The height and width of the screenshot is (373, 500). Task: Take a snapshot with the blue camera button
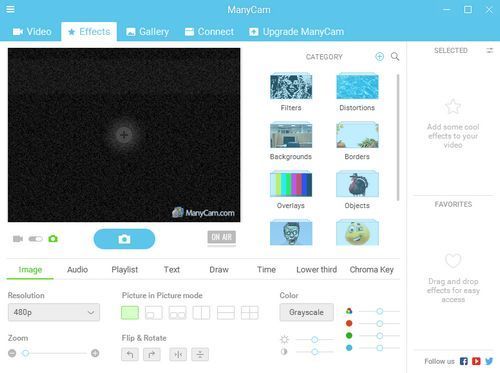pyautogui.click(x=124, y=239)
